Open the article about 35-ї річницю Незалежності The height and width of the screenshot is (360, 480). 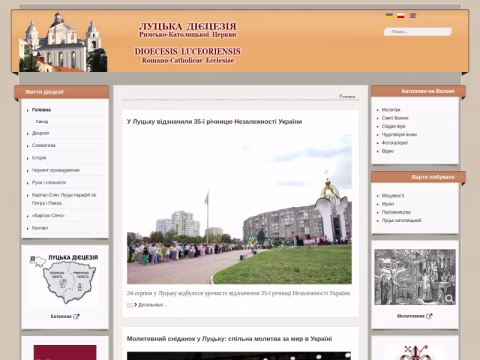214,122
